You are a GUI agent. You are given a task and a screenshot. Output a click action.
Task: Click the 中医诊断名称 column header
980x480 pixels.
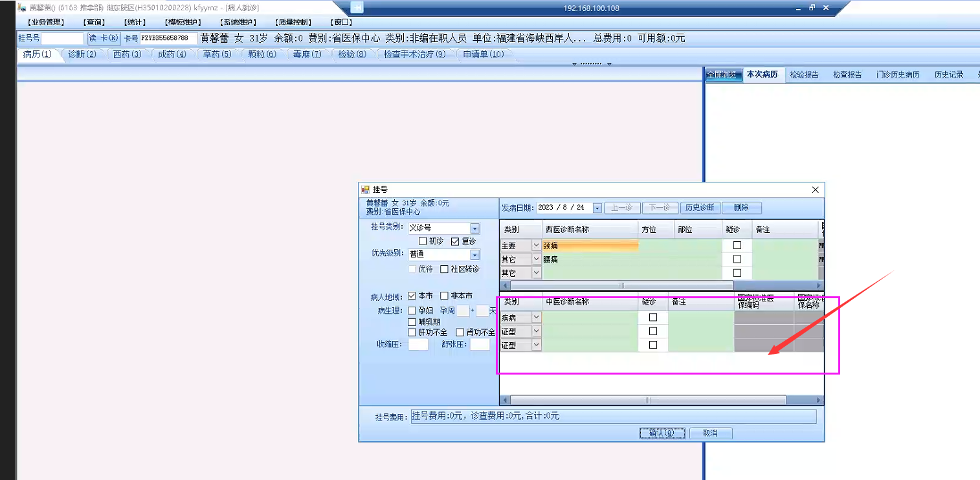(x=590, y=302)
